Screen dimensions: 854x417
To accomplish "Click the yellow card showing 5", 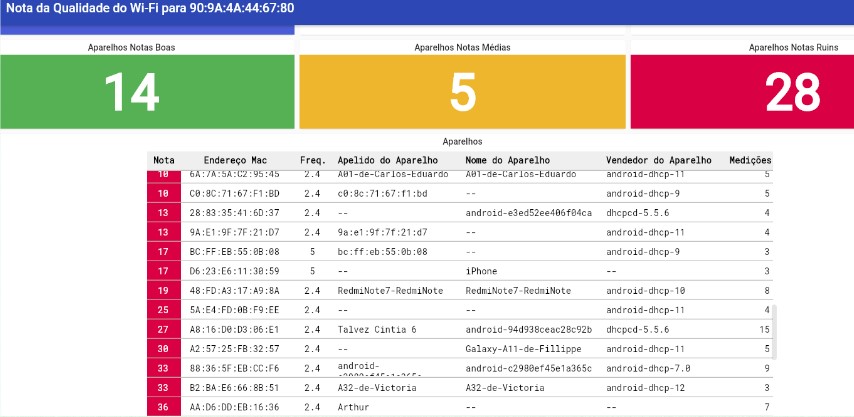I will pos(462,91).
